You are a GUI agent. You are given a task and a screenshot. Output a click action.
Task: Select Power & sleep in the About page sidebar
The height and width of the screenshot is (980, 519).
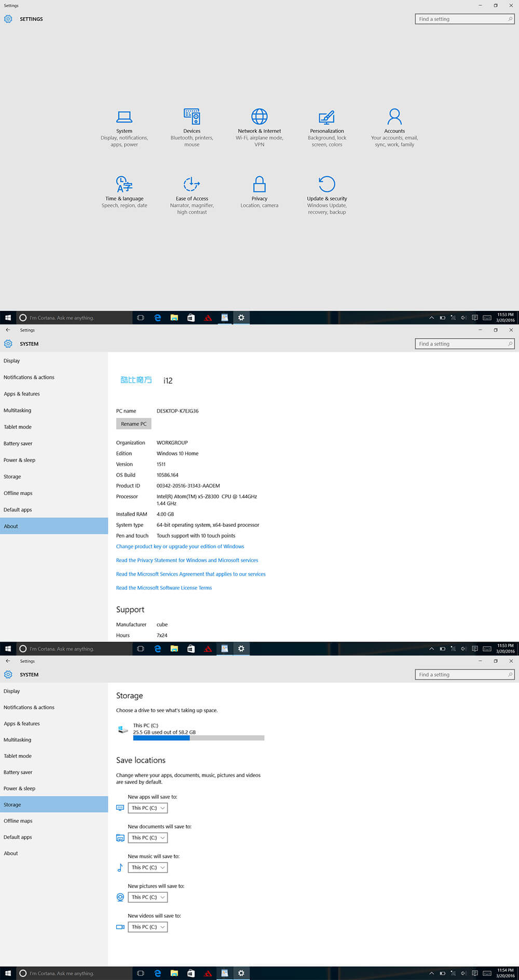(54, 460)
